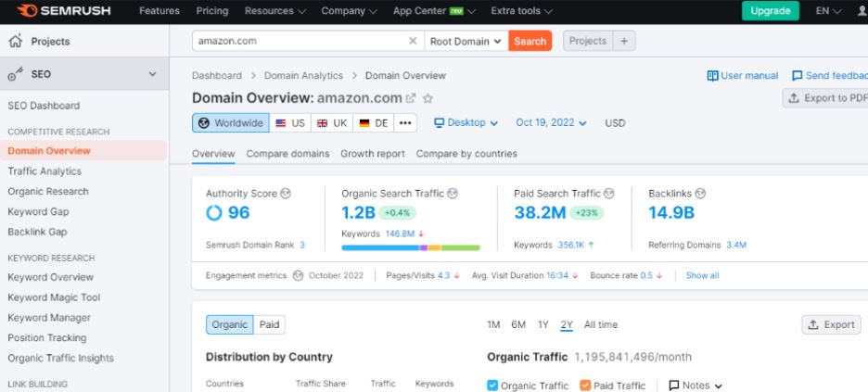The height and width of the screenshot is (392, 868).
Task: Open EN language dropdown
Action: tap(828, 11)
